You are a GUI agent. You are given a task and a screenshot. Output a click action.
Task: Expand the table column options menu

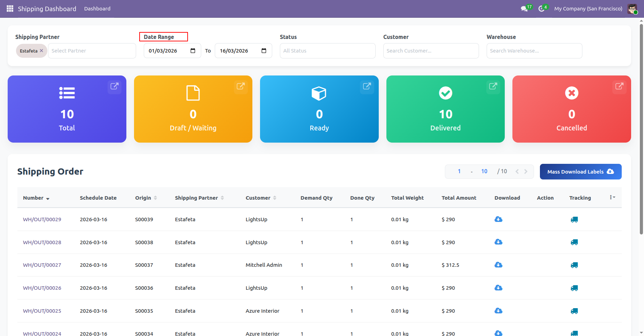point(612,198)
